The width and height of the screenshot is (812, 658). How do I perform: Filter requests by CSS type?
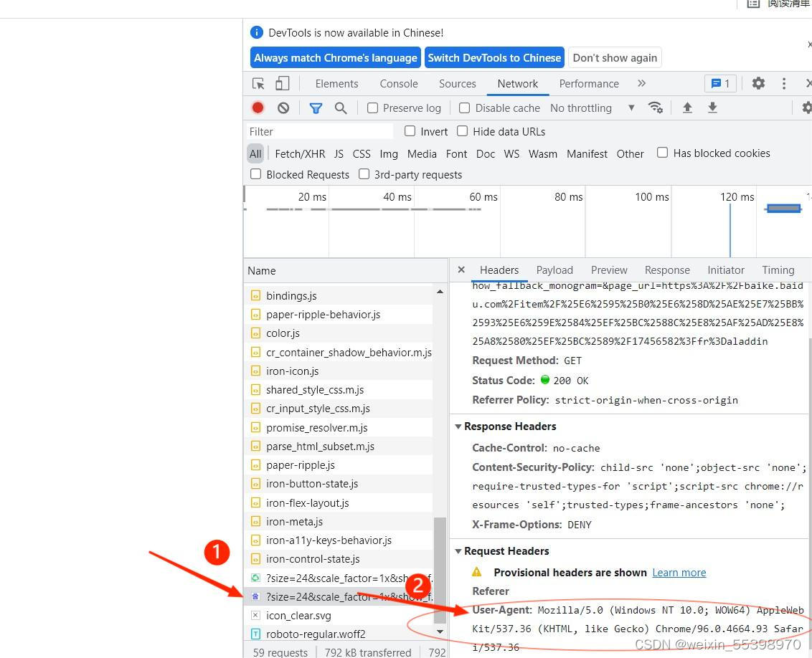click(x=362, y=153)
